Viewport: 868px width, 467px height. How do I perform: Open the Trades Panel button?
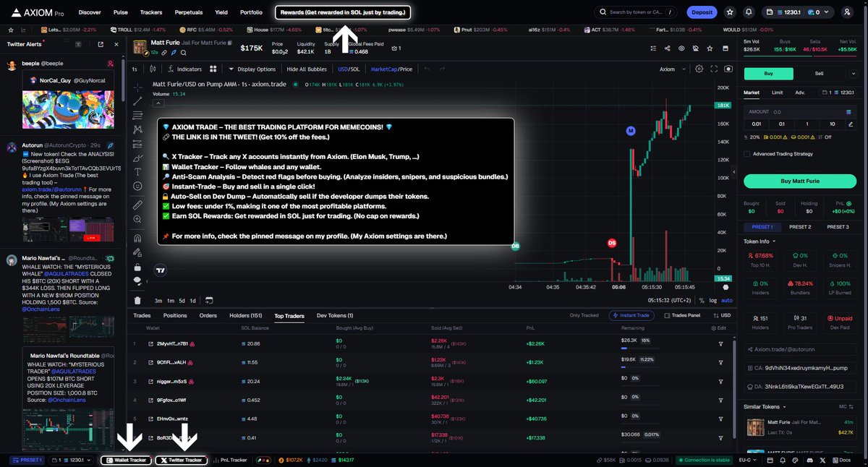pyautogui.click(x=682, y=315)
